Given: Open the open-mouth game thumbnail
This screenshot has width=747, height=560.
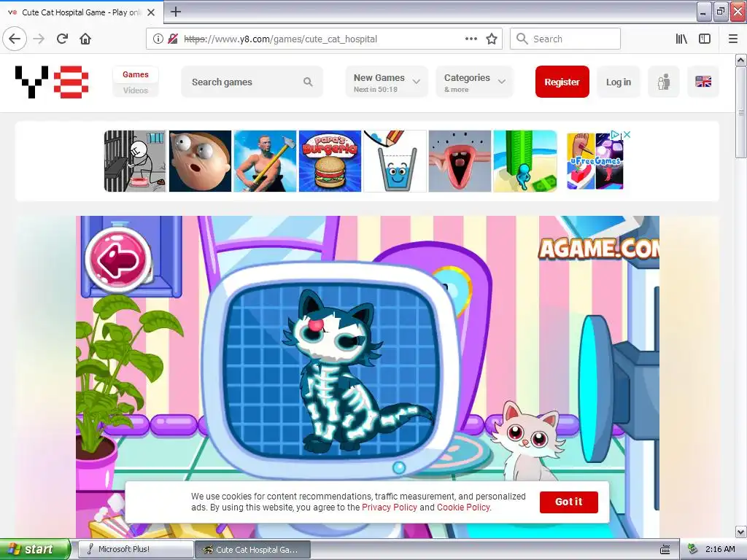Looking at the screenshot, I should (x=460, y=161).
